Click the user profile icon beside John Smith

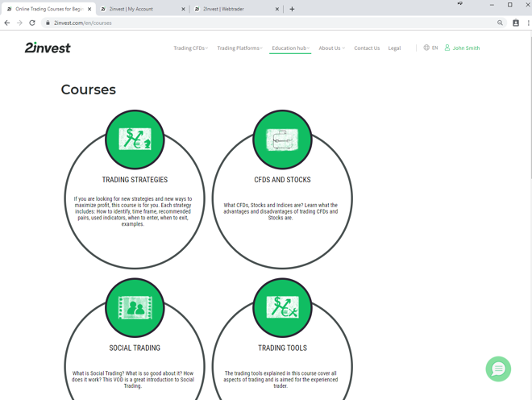pos(447,48)
